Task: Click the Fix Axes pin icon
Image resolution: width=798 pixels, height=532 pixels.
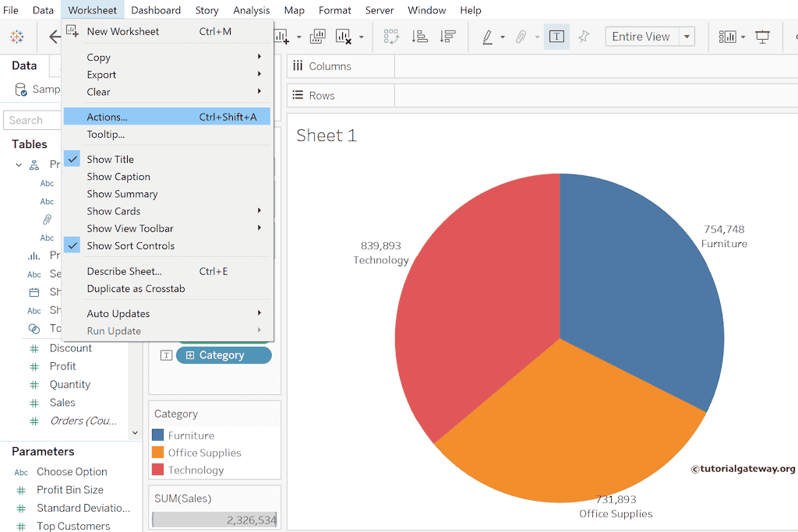Action: pyautogui.click(x=584, y=37)
